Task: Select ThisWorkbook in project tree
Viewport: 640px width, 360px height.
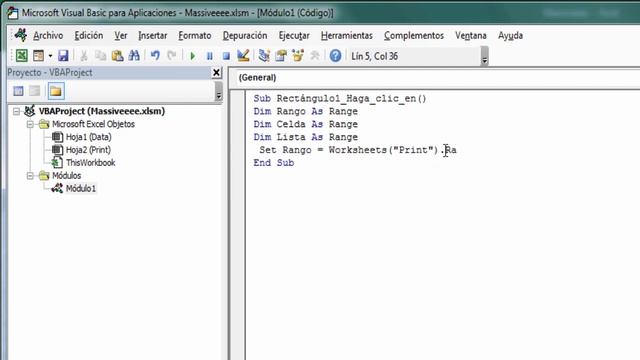Action: pyautogui.click(x=91, y=162)
